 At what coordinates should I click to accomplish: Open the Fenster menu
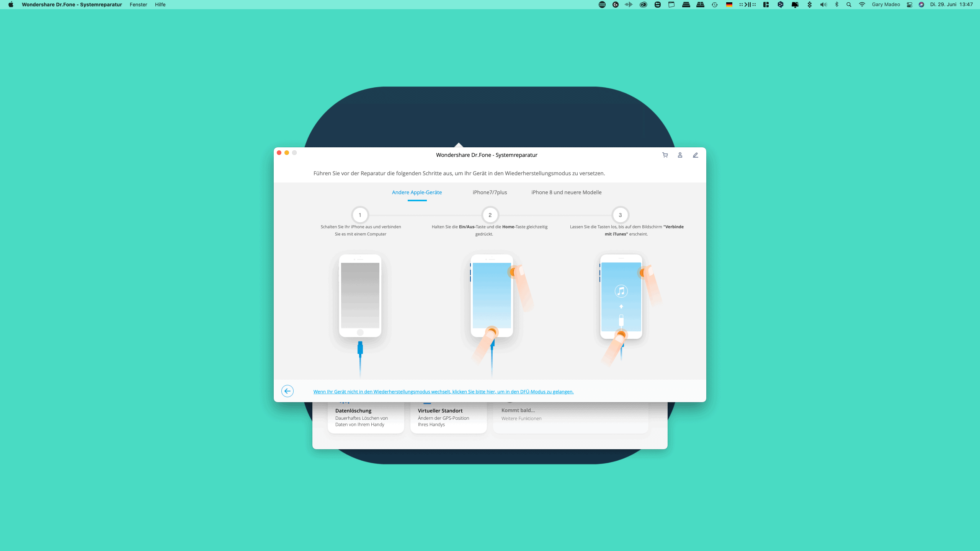139,5
